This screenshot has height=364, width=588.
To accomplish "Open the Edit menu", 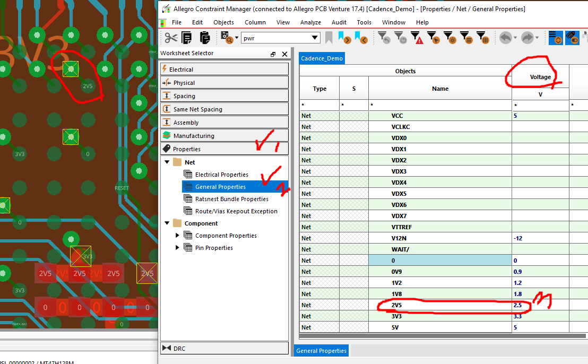I will 197,22.
